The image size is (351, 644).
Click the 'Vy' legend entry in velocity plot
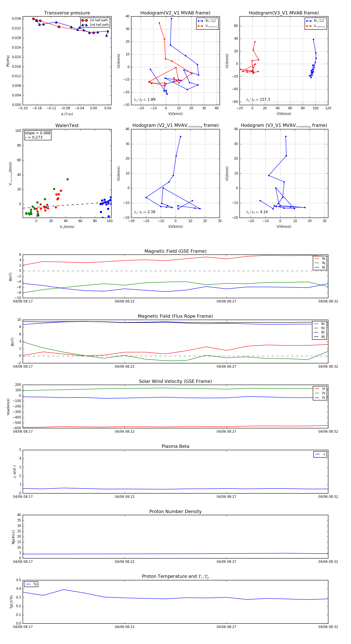320,393
